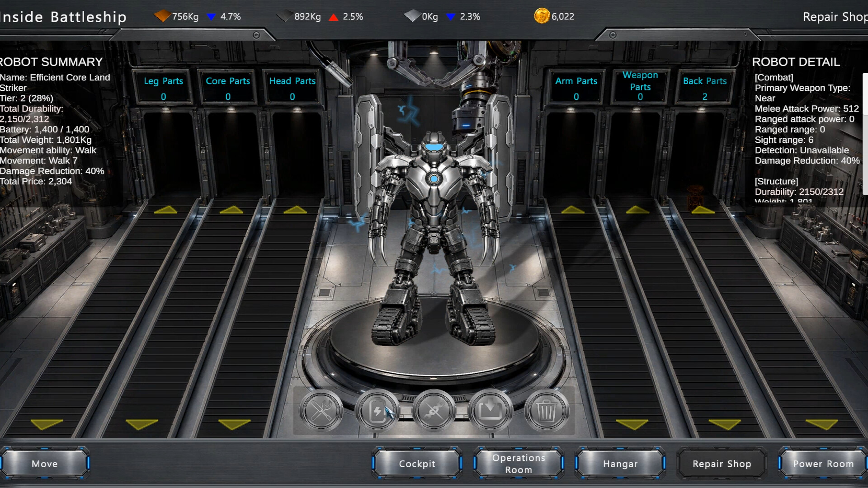The image size is (868, 488).
Task: Select the Arm Parts bay
Action: coord(576,88)
